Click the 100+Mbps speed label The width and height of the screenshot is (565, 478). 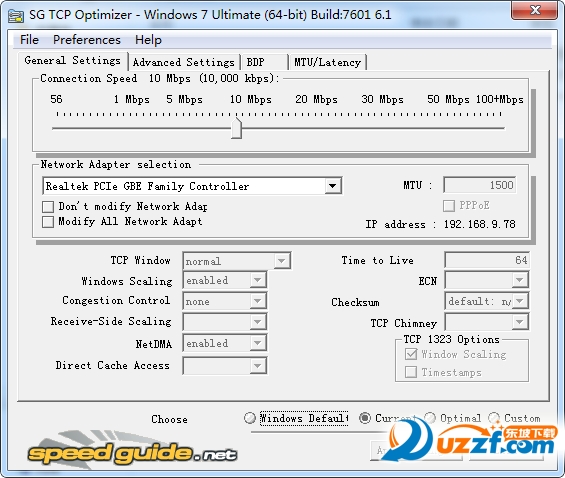tap(499, 99)
